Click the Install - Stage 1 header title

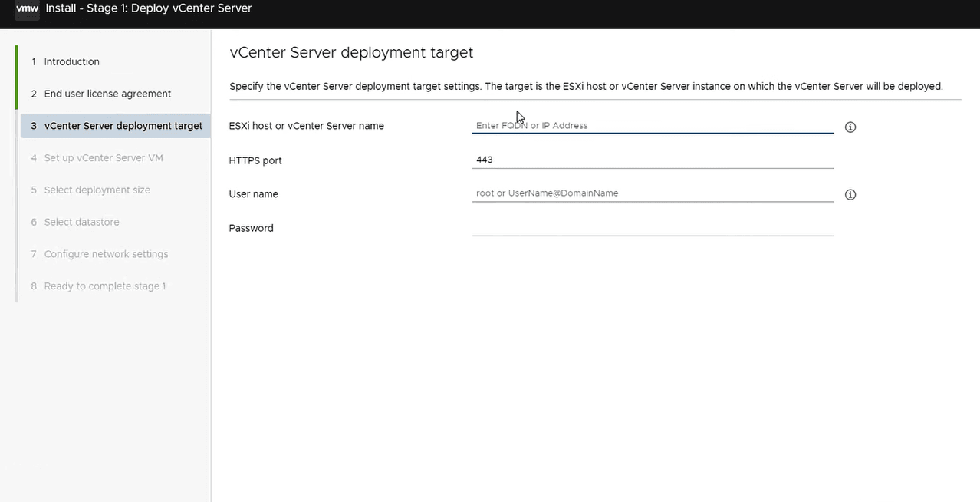coord(149,9)
